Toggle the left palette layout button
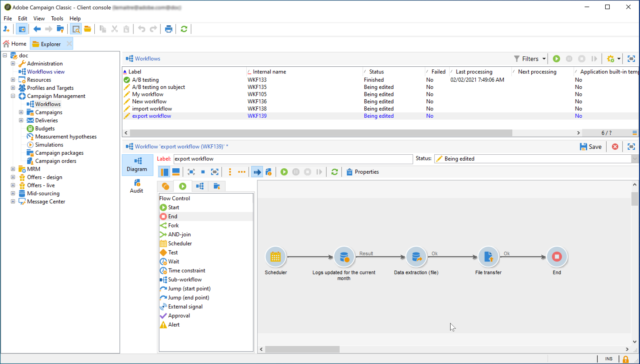This screenshot has height=364, width=640. point(165,172)
